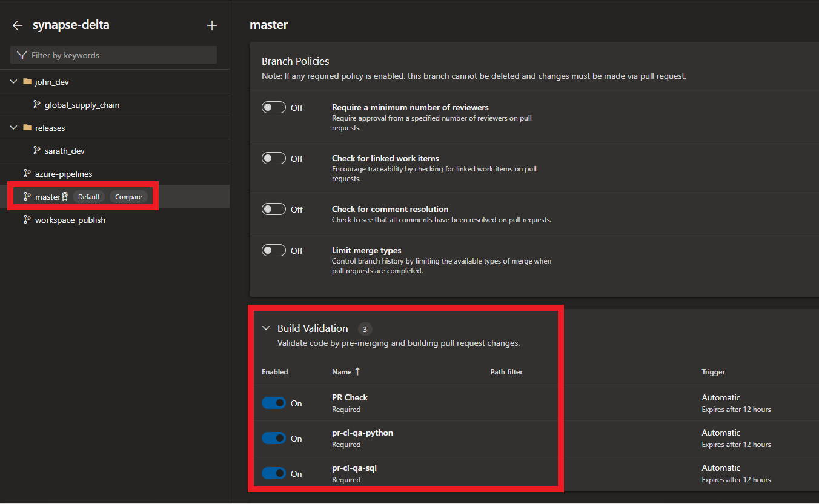This screenshot has height=504, width=819.
Task: Click the branch icon beside sarath_dev
Action: pos(37,151)
